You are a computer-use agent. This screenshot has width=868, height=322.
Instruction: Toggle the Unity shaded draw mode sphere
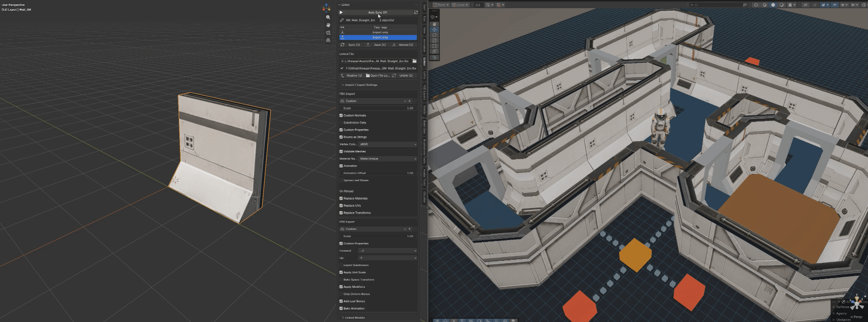point(773,5)
